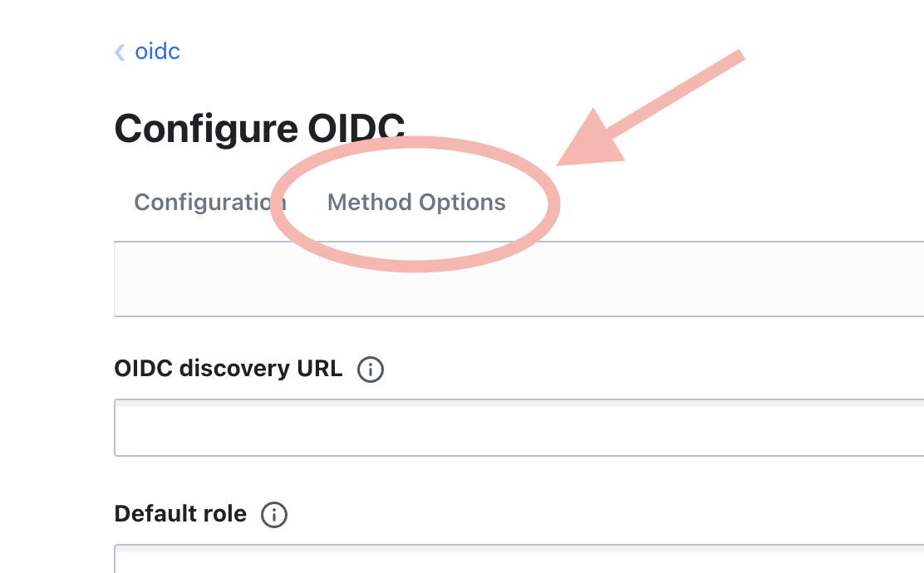Image resolution: width=924 pixels, height=573 pixels.
Task: Click the back chevron icon beside oidc
Action: click(120, 52)
